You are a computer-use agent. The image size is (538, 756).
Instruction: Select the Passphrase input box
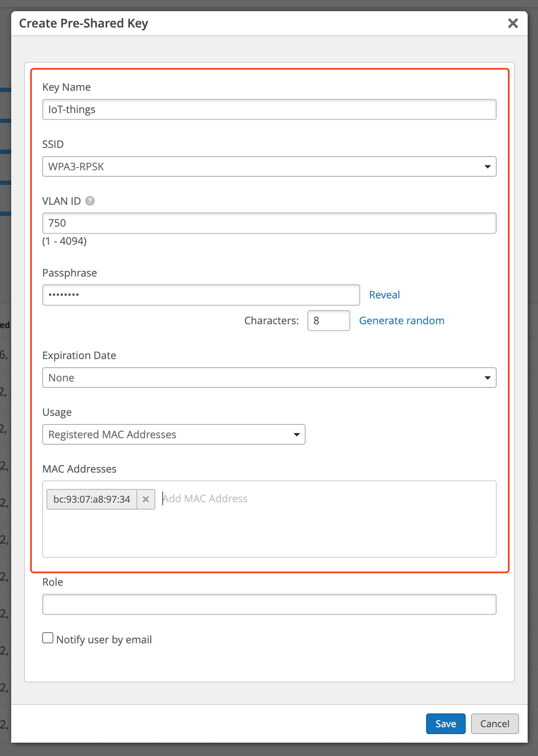(x=201, y=295)
